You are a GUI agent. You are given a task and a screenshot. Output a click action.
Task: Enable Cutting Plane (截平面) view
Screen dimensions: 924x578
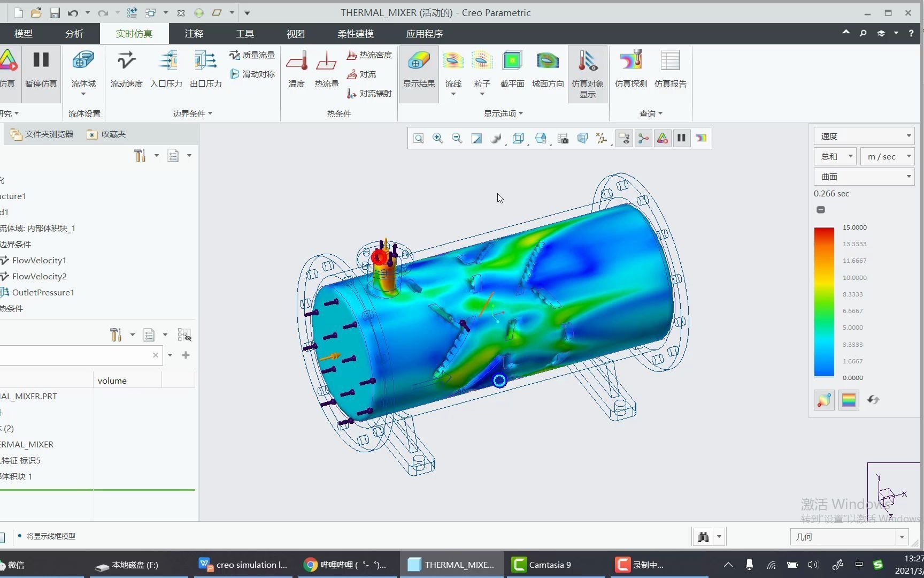click(512, 70)
